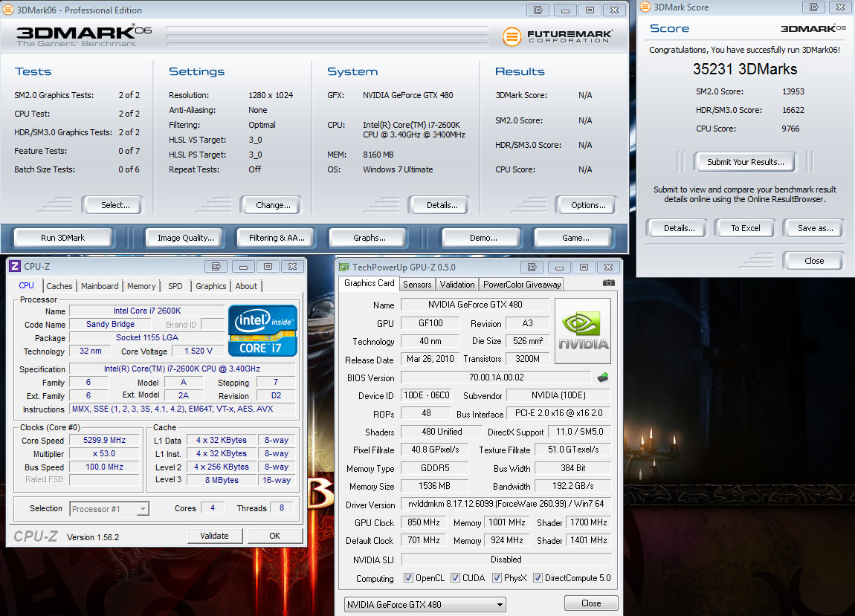855x616 pixels.
Task: Click the 35231 3DMarks score text
Action: pyautogui.click(x=745, y=69)
